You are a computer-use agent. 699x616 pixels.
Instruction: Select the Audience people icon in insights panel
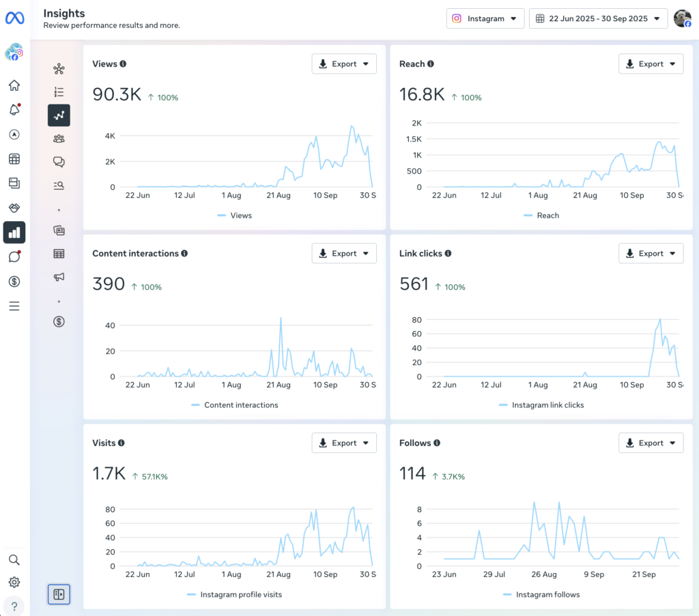(59, 138)
